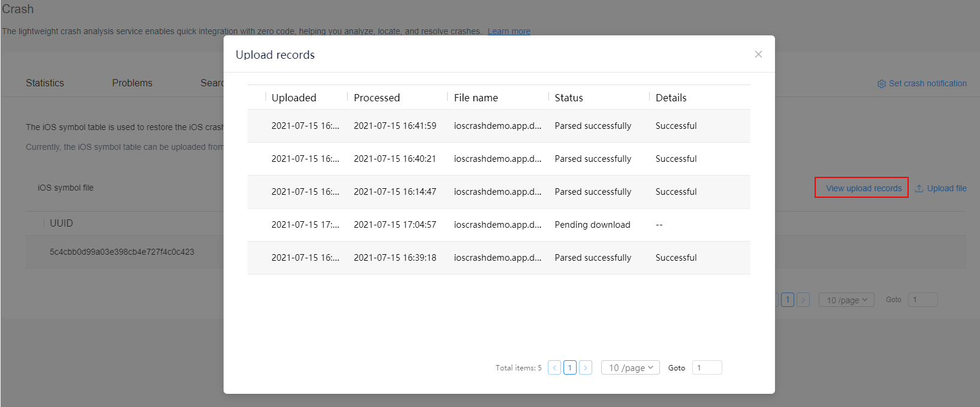
Task: Select page 1 in iOS symbol file pagination
Action: [788, 300]
